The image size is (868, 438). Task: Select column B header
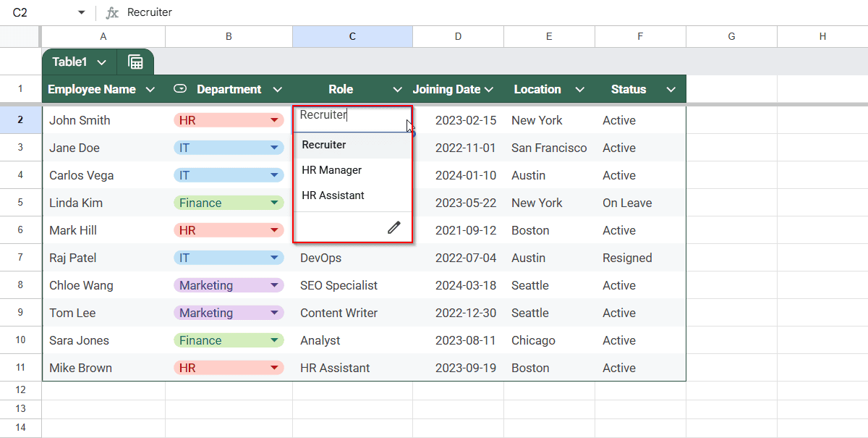[x=229, y=36]
